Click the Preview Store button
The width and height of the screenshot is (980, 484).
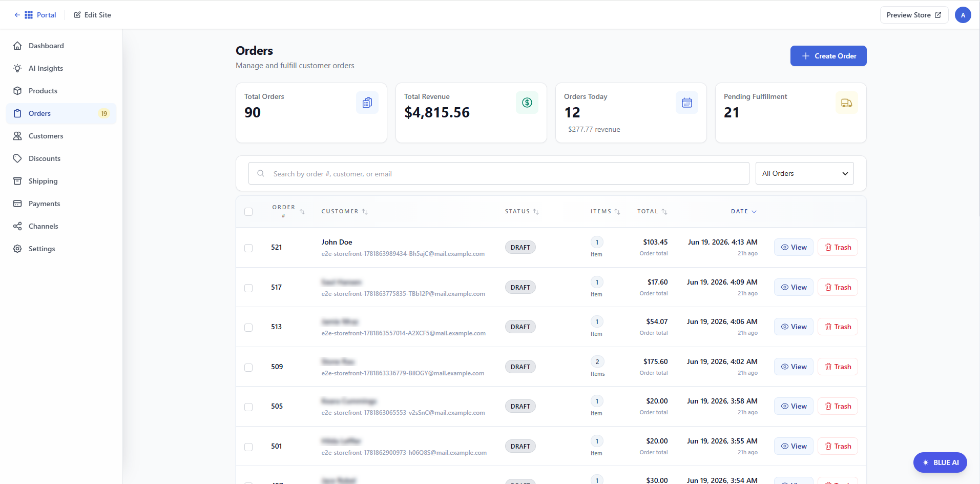914,15
